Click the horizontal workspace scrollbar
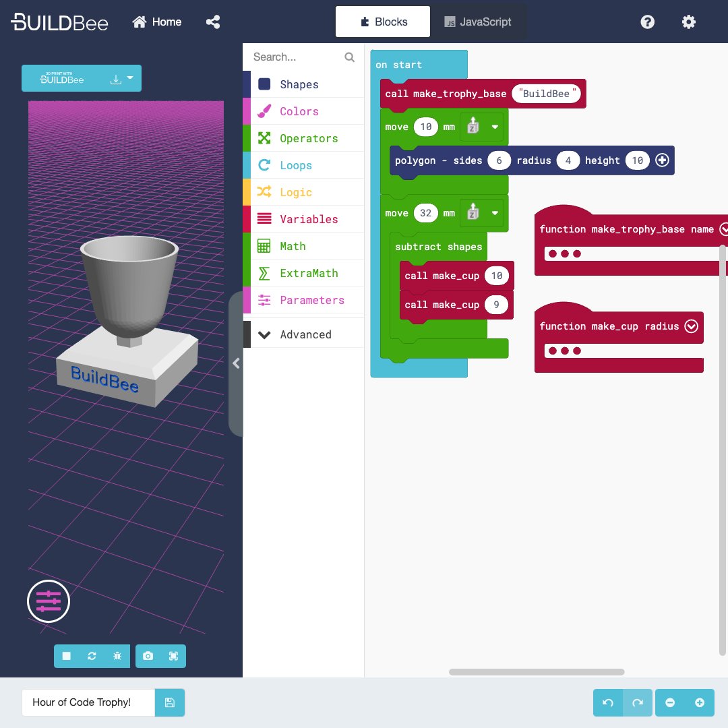 point(537,672)
